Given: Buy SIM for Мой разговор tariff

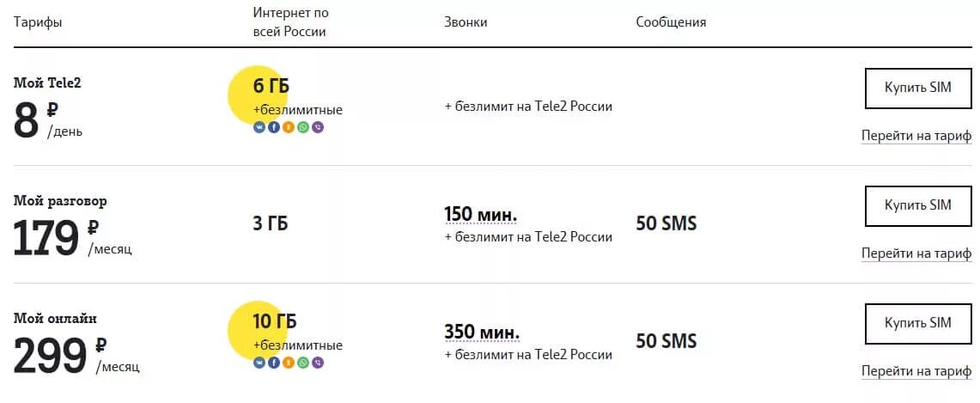Looking at the screenshot, I should click(918, 205).
